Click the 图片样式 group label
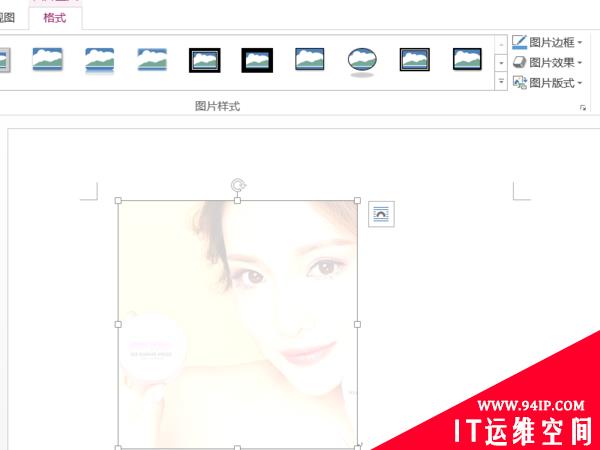This screenshot has width=600, height=450. pyautogui.click(x=217, y=106)
